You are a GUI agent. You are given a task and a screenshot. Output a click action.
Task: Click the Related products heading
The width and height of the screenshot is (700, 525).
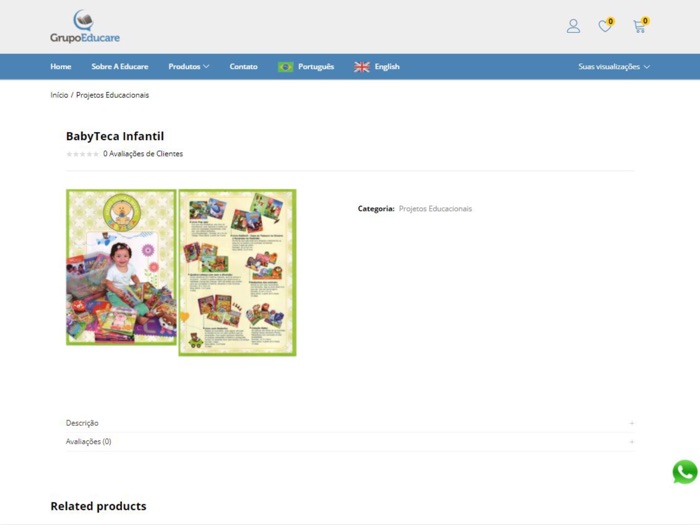click(98, 506)
